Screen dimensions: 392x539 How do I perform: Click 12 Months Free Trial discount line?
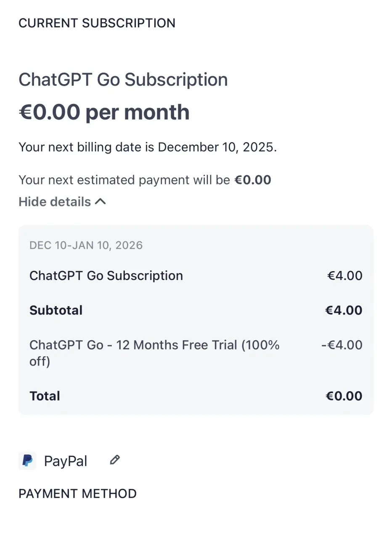(x=155, y=353)
